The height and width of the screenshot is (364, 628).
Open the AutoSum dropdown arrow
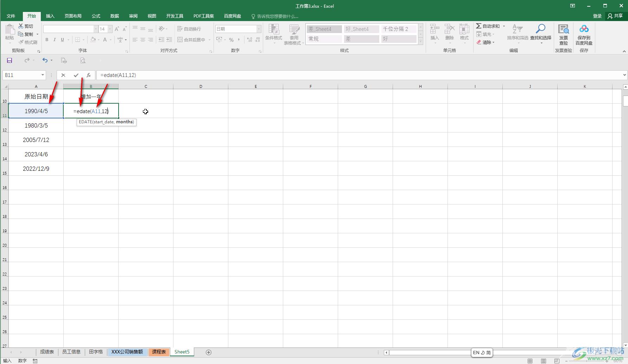[504, 26]
